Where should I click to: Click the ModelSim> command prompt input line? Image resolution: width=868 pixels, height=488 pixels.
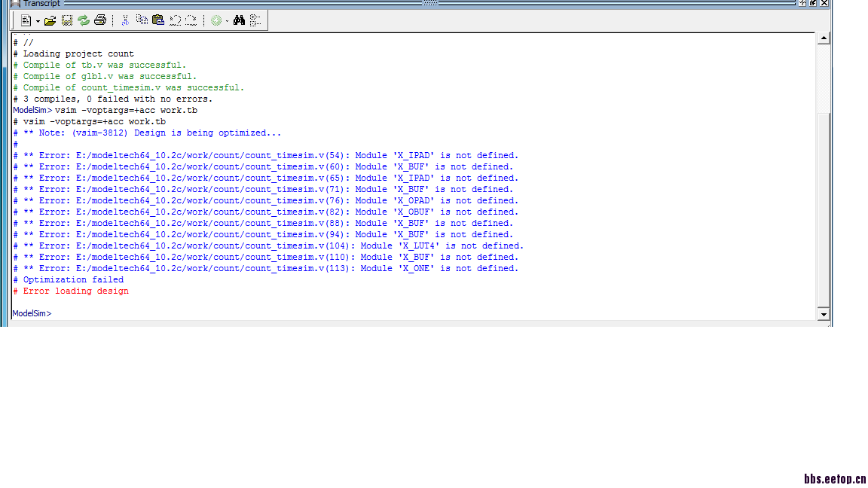414,314
